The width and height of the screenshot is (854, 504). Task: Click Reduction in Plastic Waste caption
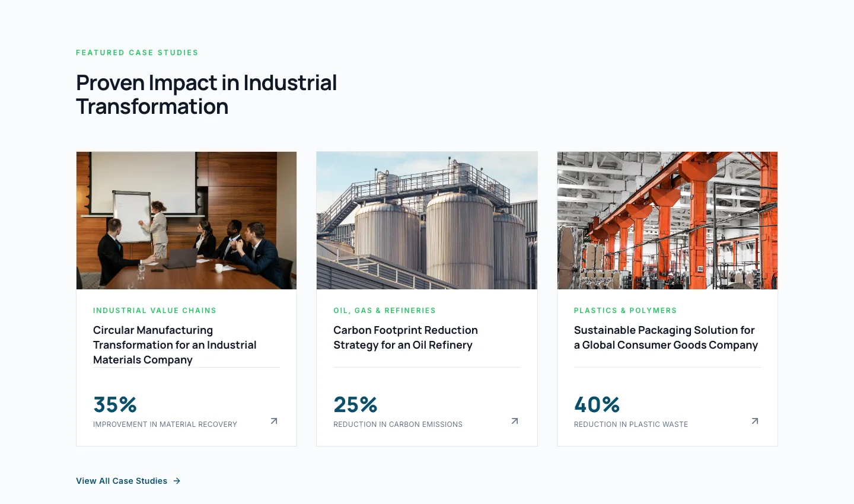pyautogui.click(x=631, y=425)
